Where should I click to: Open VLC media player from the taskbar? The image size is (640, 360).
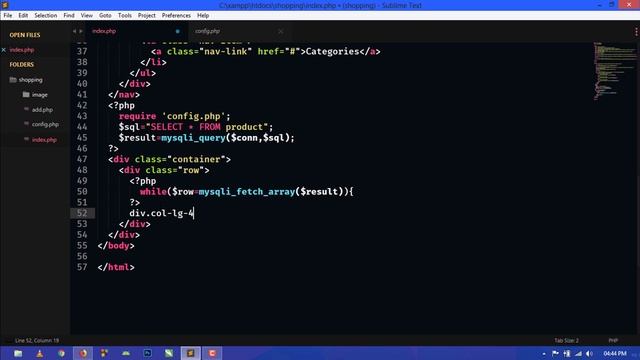[x=40, y=353]
